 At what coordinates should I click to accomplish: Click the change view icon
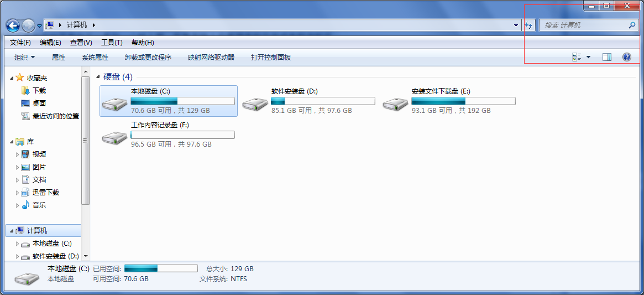coord(577,57)
